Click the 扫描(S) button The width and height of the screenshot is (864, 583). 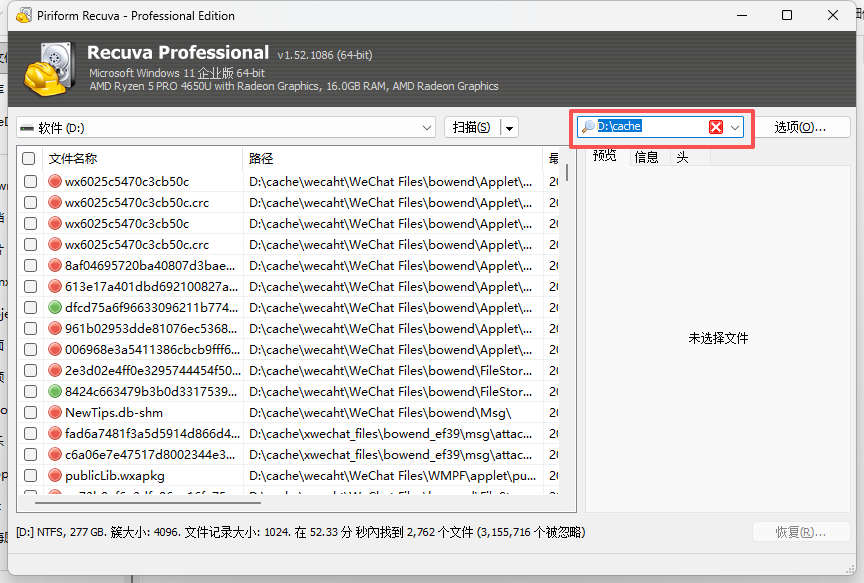[x=472, y=128]
